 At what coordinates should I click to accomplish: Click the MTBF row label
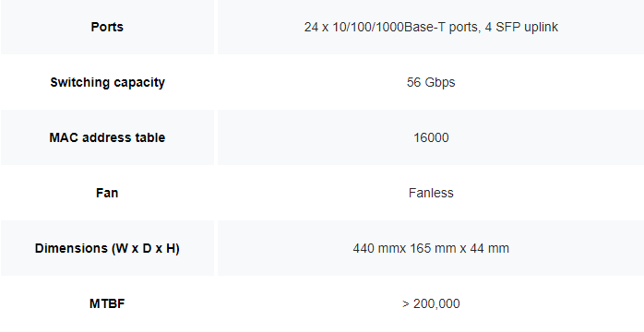click(x=107, y=303)
